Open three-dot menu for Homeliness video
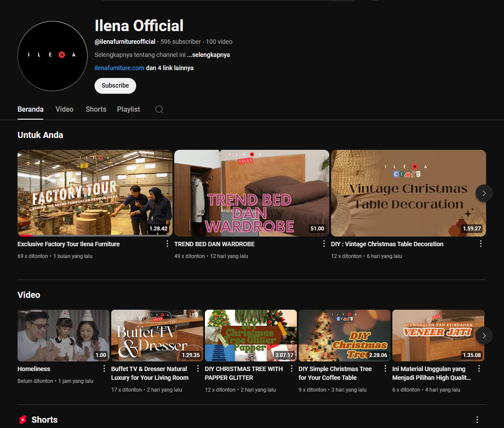The image size is (504, 428). (x=104, y=369)
